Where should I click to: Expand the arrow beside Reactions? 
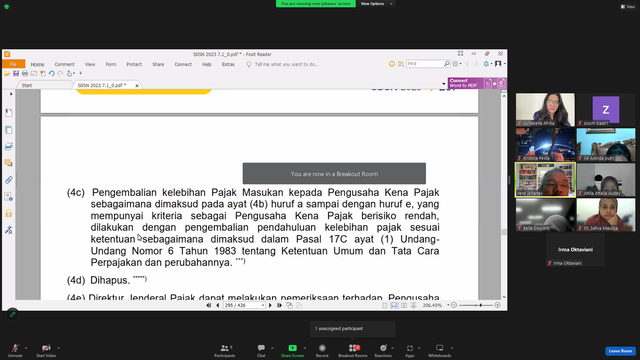click(393, 348)
